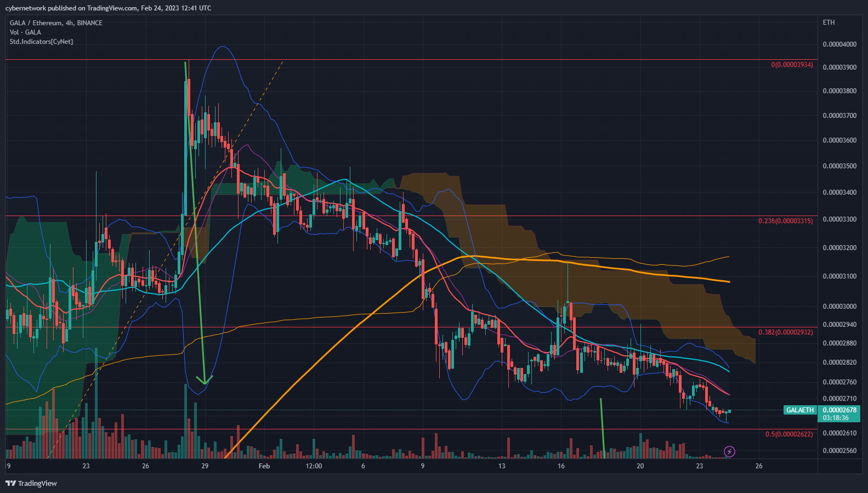868x493 pixels.
Task: Click the 12:00 label on time axis
Action: click(x=314, y=466)
